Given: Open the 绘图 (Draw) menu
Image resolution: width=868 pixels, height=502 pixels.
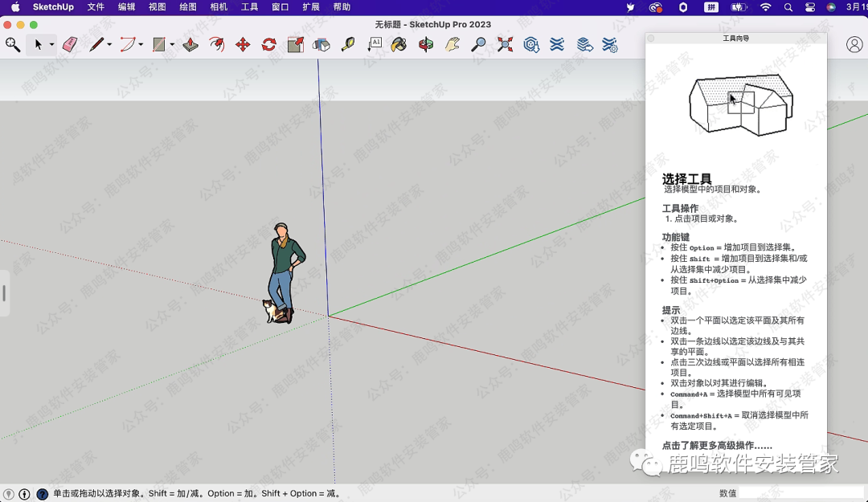Looking at the screenshot, I should coord(188,7).
